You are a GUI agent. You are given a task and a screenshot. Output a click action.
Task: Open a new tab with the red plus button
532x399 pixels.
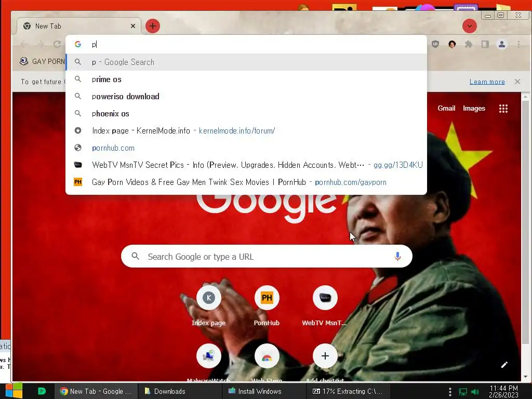(153, 26)
